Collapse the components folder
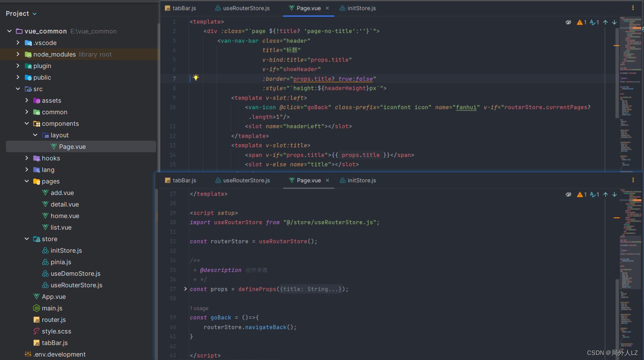Image resolution: width=644 pixels, height=360 pixels. [x=27, y=123]
